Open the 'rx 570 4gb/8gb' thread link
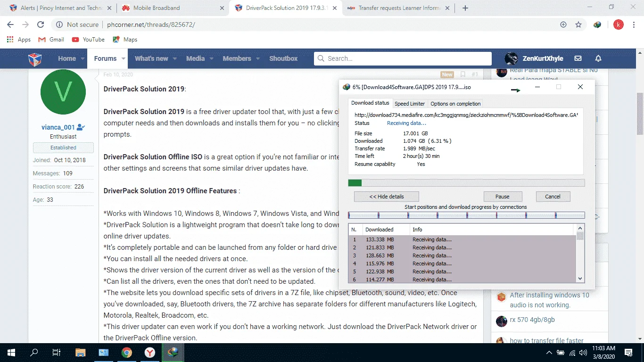The width and height of the screenshot is (644, 362). [532, 320]
